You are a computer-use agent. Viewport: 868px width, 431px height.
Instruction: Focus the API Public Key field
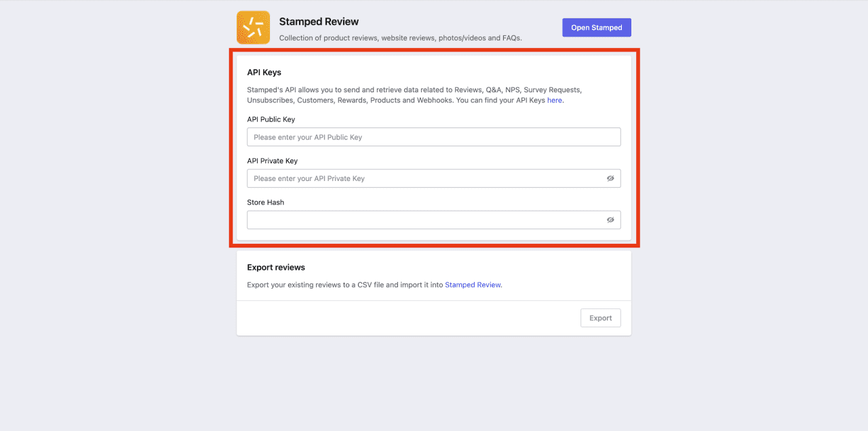coord(434,137)
